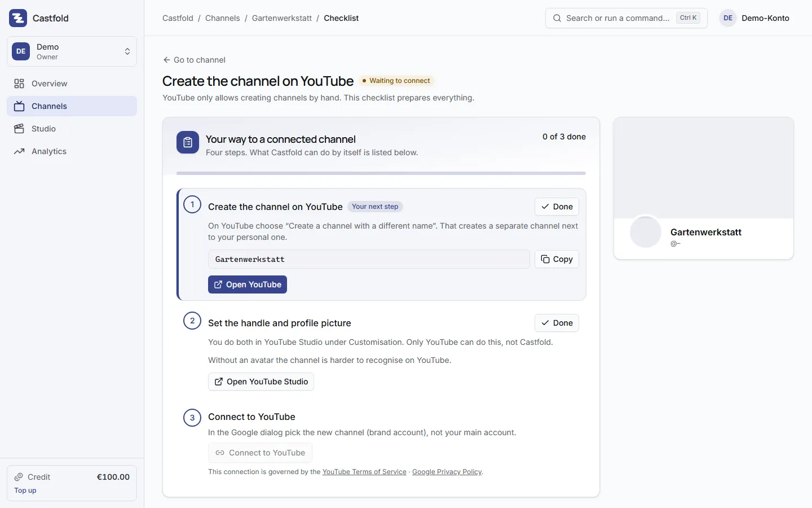The height and width of the screenshot is (508, 812).
Task: Click the checkmark icon in step 2 Done
Action: pos(545,323)
